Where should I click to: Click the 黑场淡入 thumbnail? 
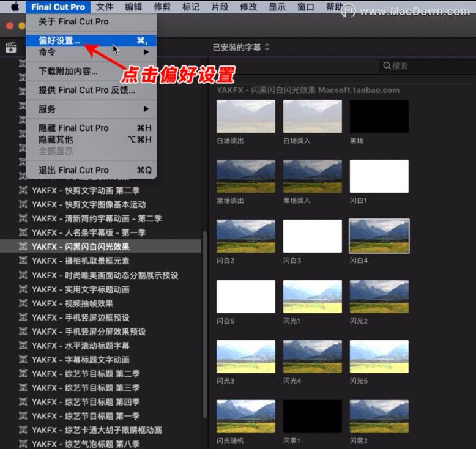(313, 176)
